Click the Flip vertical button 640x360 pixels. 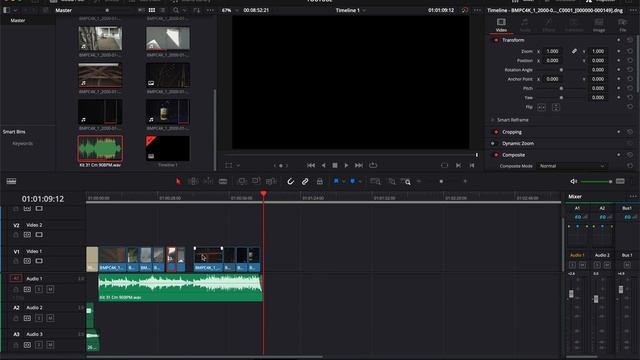tap(556, 107)
